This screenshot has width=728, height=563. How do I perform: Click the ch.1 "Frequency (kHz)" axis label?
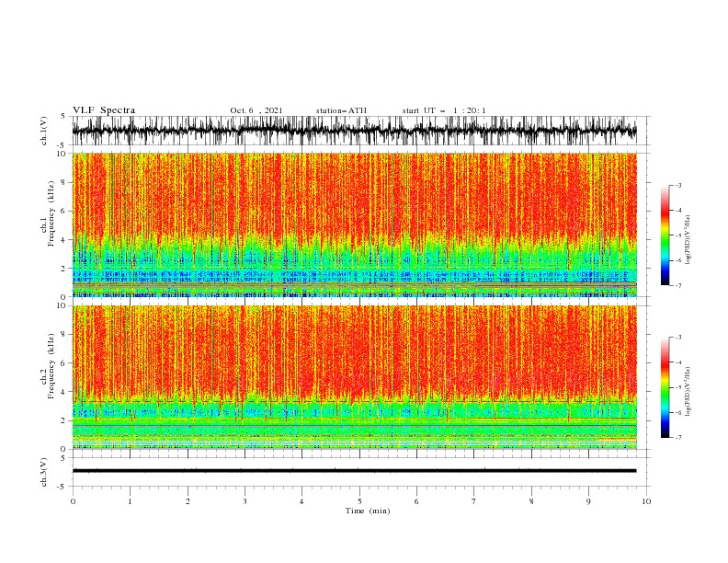pyautogui.click(x=51, y=214)
